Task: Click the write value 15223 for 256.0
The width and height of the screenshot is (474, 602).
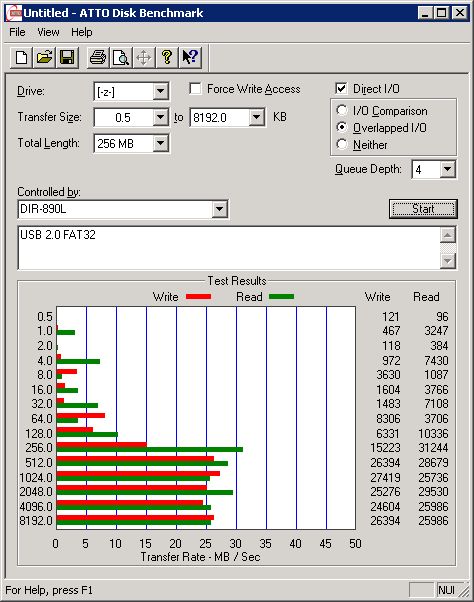Action: tap(385, 448)
